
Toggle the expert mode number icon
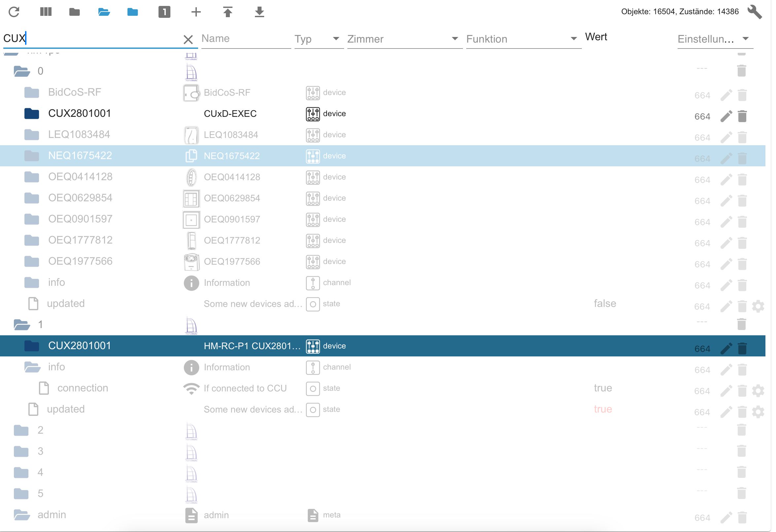tap(164, 12)
